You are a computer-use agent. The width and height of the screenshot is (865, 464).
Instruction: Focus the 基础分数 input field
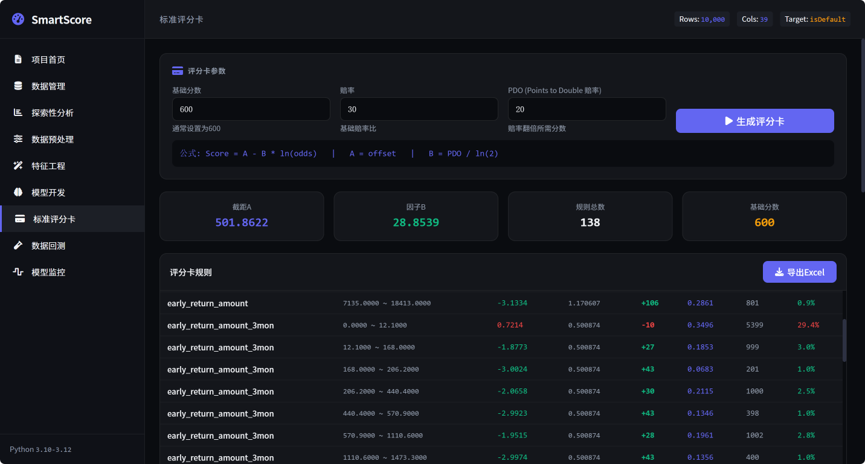[x=251, y=109]
